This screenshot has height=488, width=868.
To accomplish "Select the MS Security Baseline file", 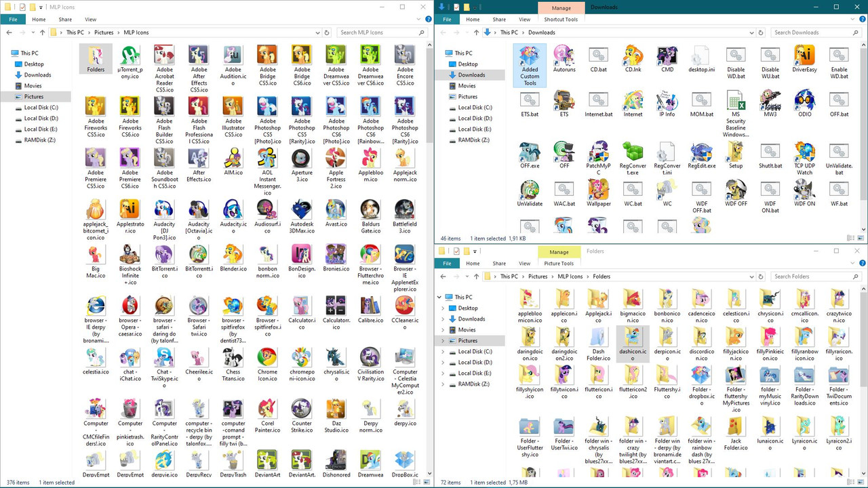I will 736,114.
